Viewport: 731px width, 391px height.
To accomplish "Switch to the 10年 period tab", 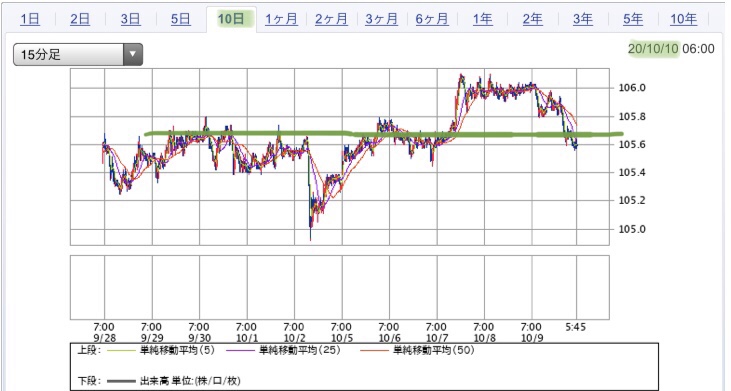I will tap(683, 19).
